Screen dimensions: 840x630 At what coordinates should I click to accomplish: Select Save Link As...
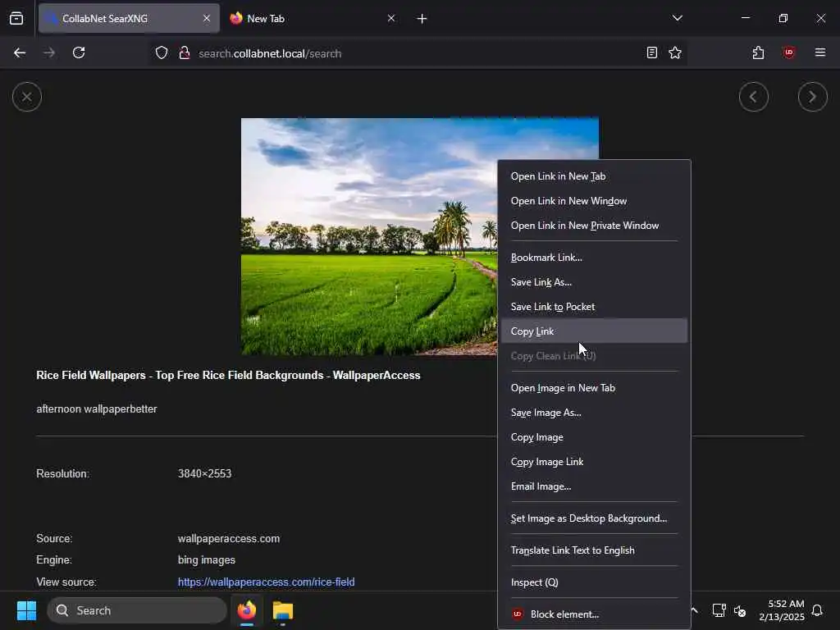click(x=594, y=282)
